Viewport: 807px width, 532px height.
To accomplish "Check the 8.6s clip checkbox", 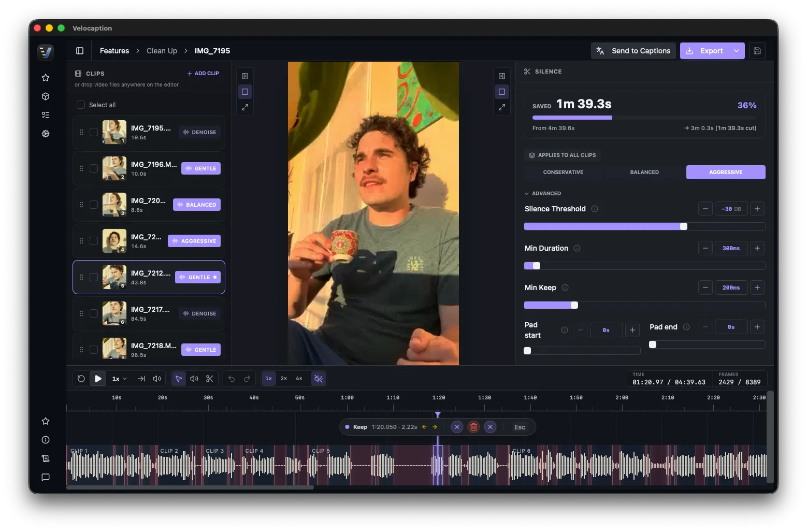I will [94, 205].
